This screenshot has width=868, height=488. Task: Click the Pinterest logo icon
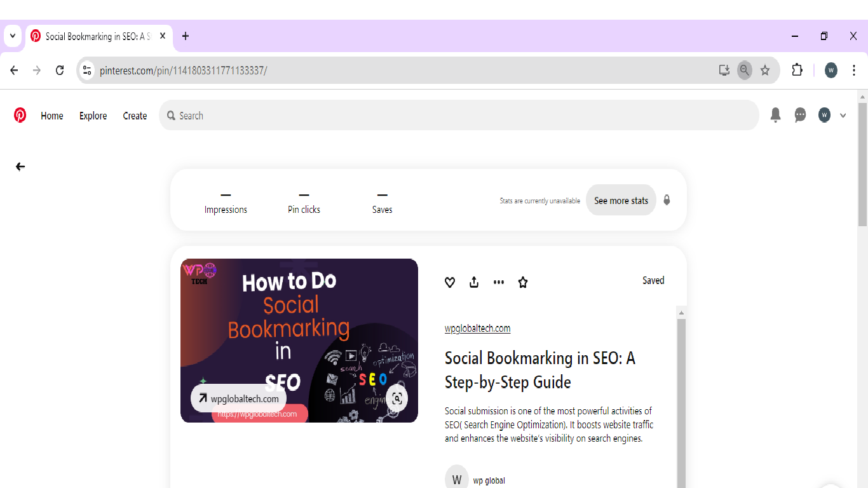click(20, 115)
